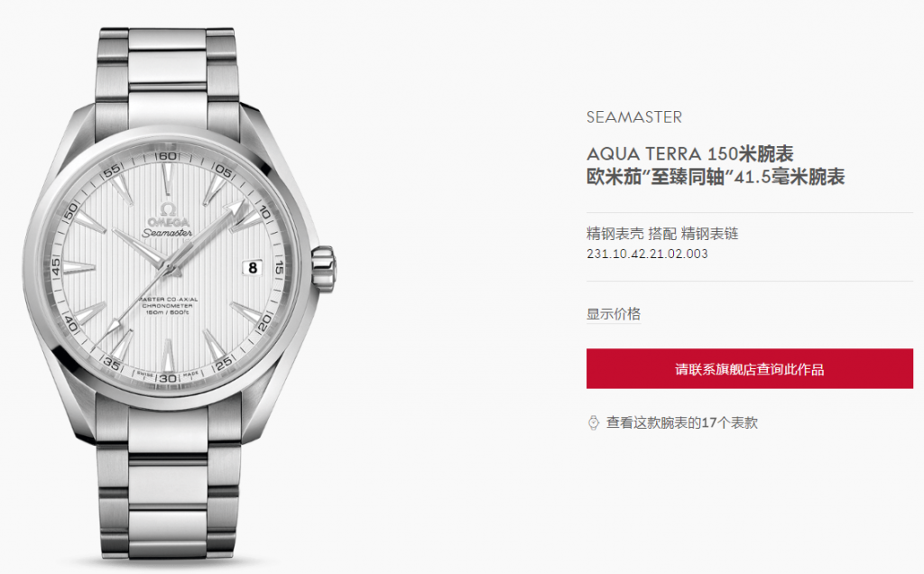Image resolution: width=924 pixels, height=574 pixels.
Task: Click the 欧米茄"至臻同轴"41.5毫米腕表 subtitle
Action: coord(716,177)
